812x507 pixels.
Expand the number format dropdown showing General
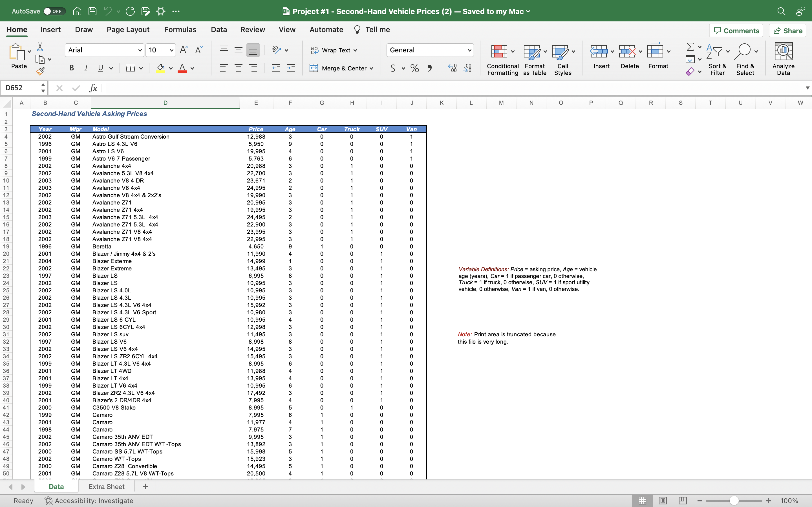pos(469,50)
